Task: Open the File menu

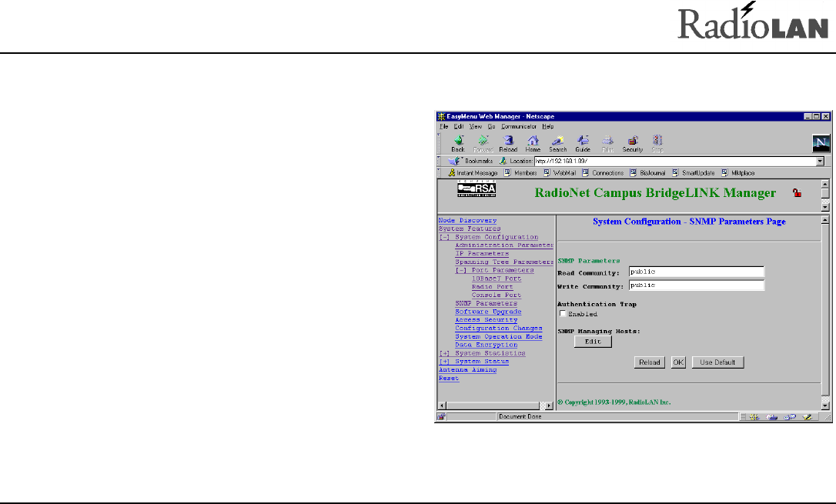Action: pos(443,127)
